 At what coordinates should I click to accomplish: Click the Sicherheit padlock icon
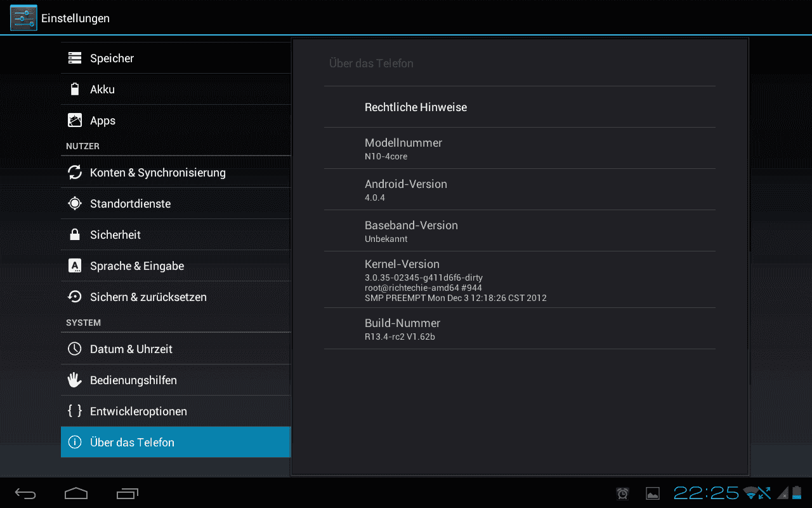pyautogui.click(x=75, y=235)
